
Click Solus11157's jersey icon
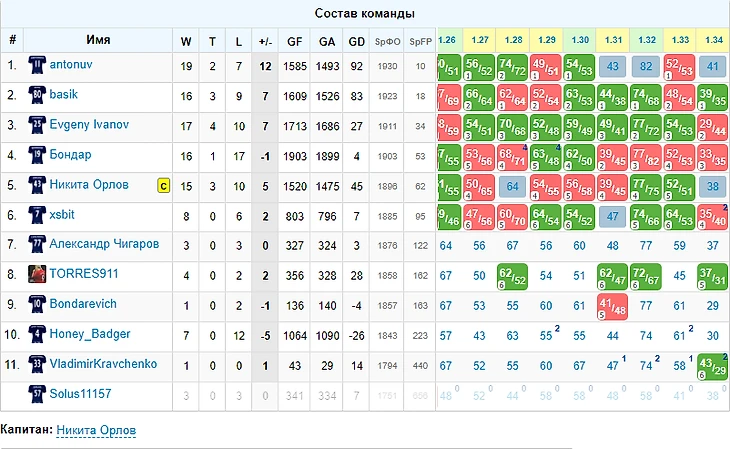click(38, 394)
